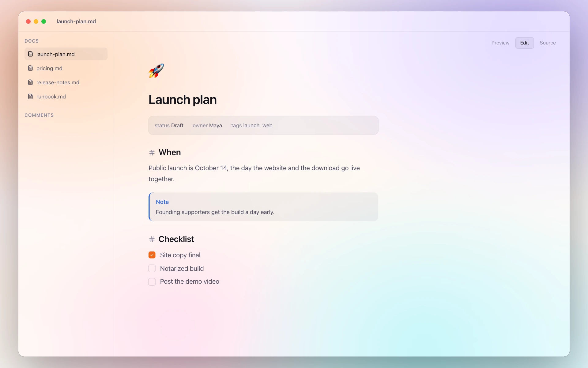This screenshot has height=368, width=588.
Task: Click the launch-plan.md window title
Action: [76, 21]
